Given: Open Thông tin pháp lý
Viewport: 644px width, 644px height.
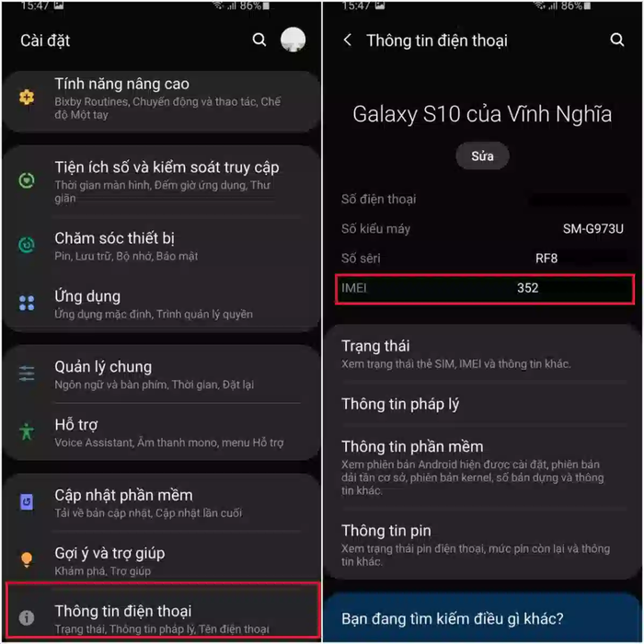Looking at the screenshot, I should (x=483, y=404).
